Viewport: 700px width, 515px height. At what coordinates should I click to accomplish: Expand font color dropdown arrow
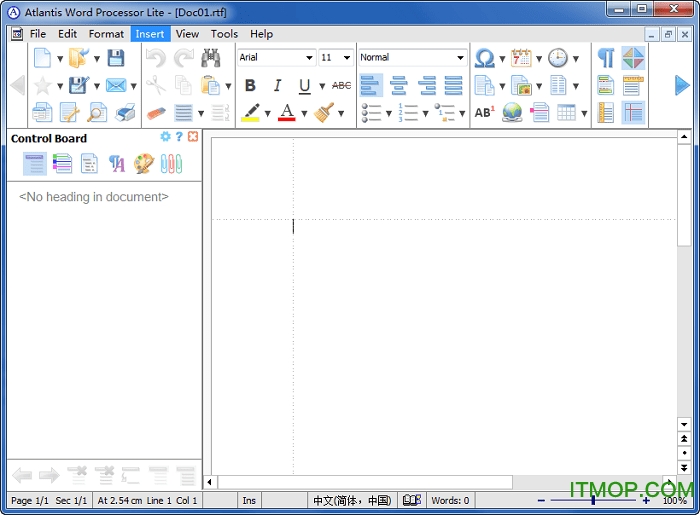pyautogui.click(x=304, y=113)
